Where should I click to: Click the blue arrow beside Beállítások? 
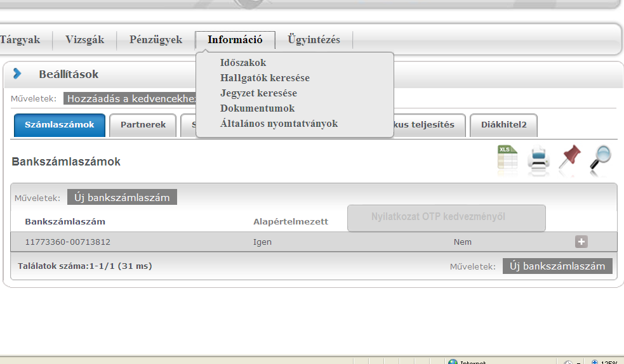17,74
